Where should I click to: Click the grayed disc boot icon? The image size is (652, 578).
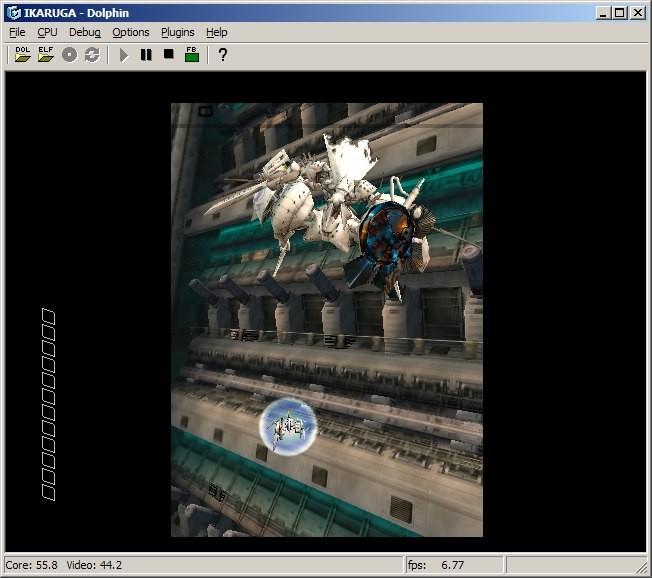(x=69, y=55)
